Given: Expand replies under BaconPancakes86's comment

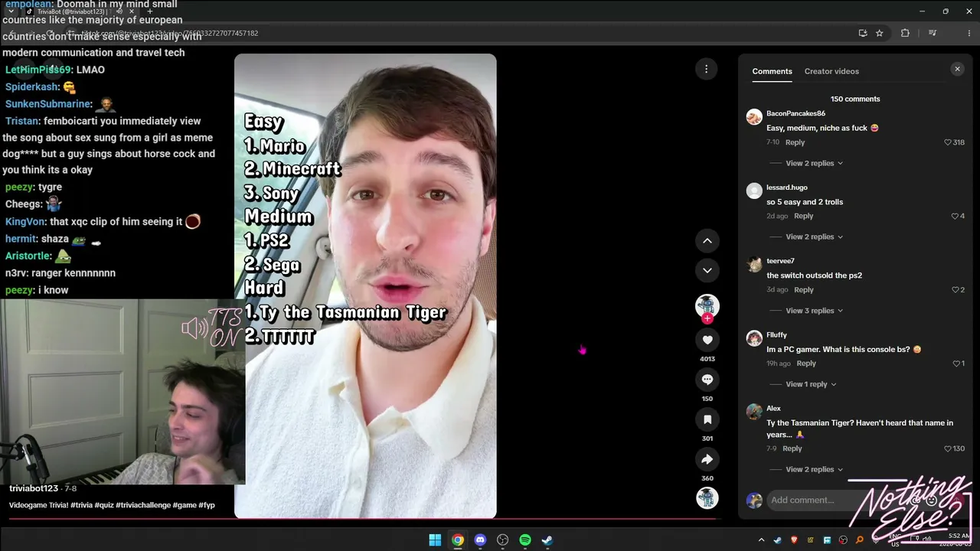Looking at the screenshot, I should click(814, 163).
